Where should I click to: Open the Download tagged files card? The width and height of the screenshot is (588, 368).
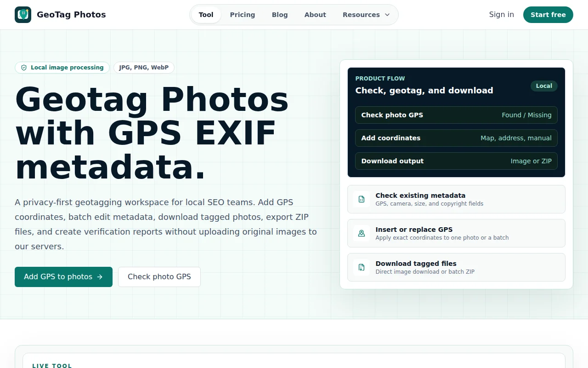456,267
